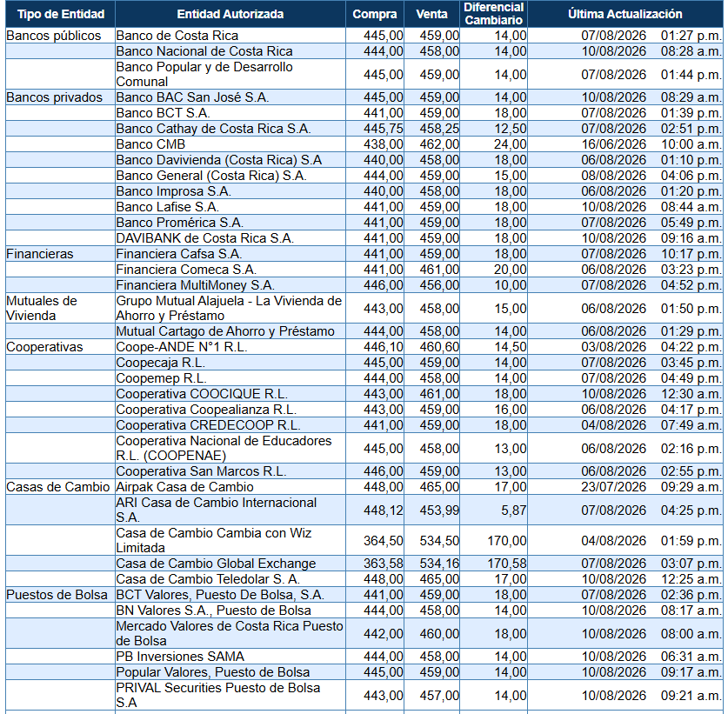Screen dimensions: 728x714
Task: Click Financiera Cafsa S.A. entry
Action: [179, 254]
